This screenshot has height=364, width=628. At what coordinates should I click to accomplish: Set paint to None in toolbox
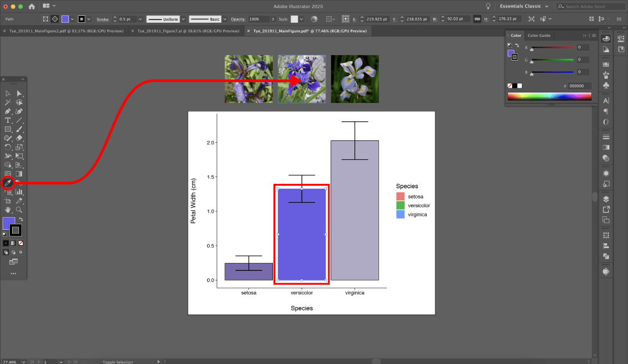point(20,243)
